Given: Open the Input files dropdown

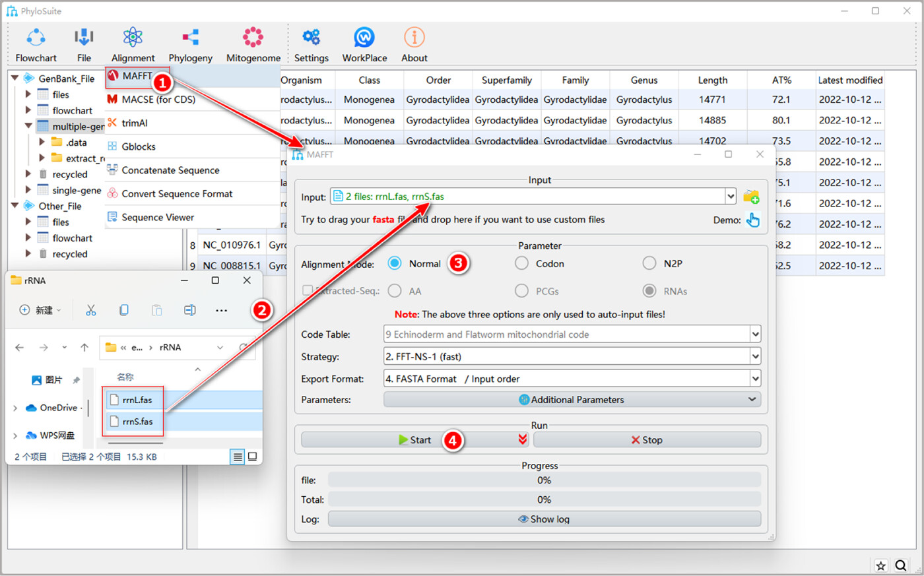Looking at the screenshot, I should coord(730,196).
